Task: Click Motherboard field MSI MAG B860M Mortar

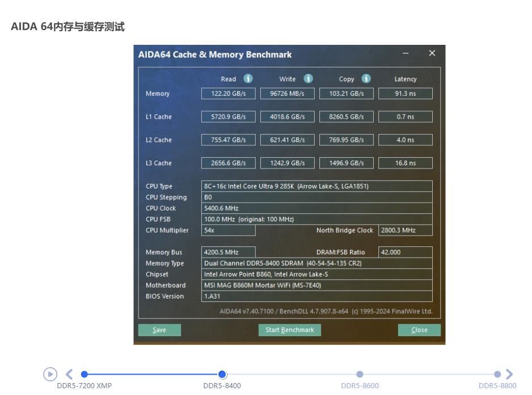Action: coord(317,285)
